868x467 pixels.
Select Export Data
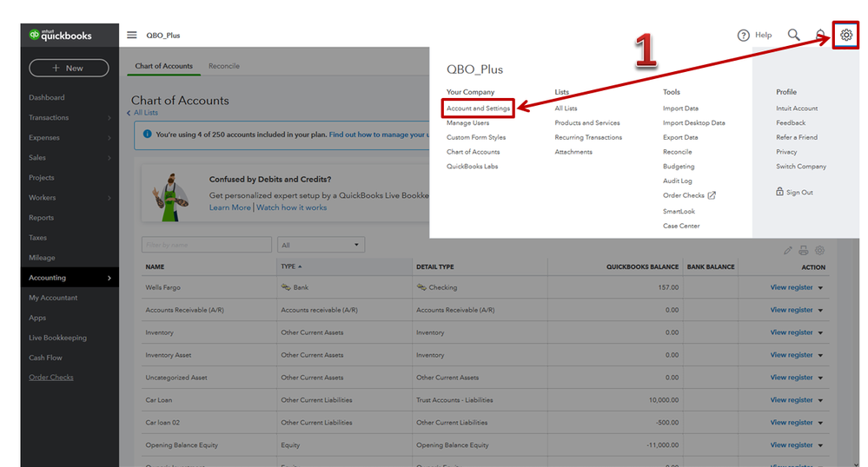(x=680, y=137)
